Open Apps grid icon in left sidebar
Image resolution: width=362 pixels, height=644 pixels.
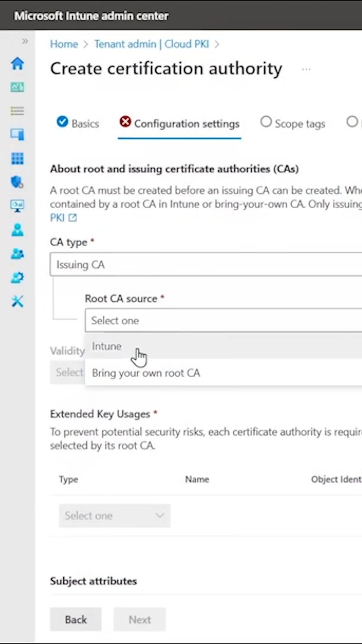(x=17, y=158)
